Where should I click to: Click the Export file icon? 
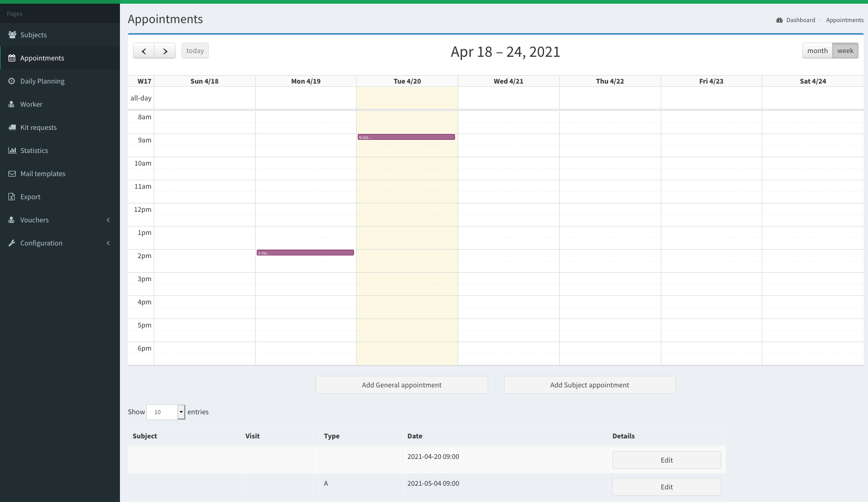12,197
